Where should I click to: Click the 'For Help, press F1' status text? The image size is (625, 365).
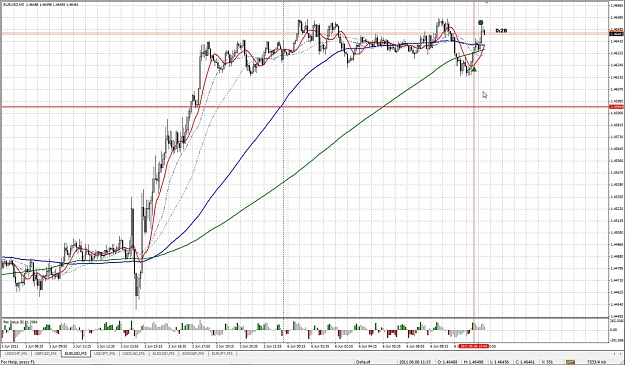[x=17, y=362]
